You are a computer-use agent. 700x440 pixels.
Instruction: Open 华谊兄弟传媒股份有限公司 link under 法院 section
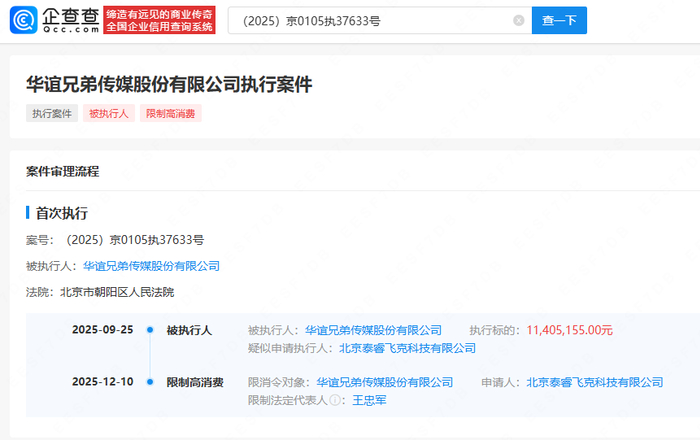pyautogui.click(x=151, y=266)
